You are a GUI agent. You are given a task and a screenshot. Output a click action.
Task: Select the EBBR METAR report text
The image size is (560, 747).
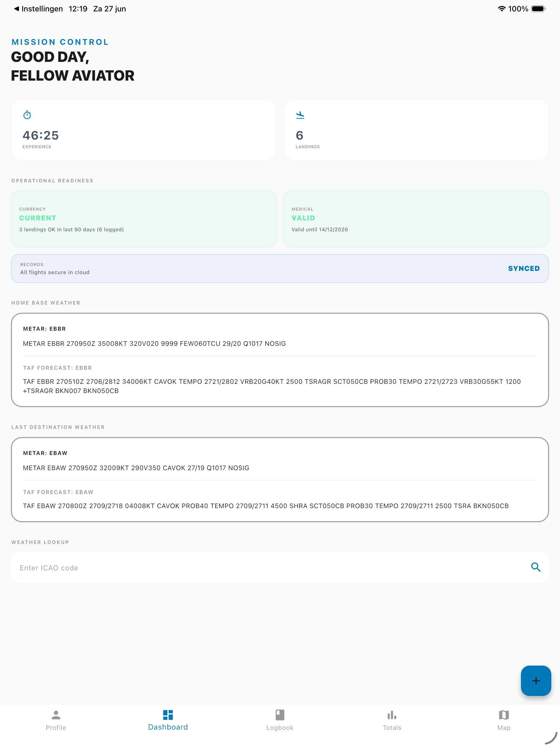[x=154, y=343]
